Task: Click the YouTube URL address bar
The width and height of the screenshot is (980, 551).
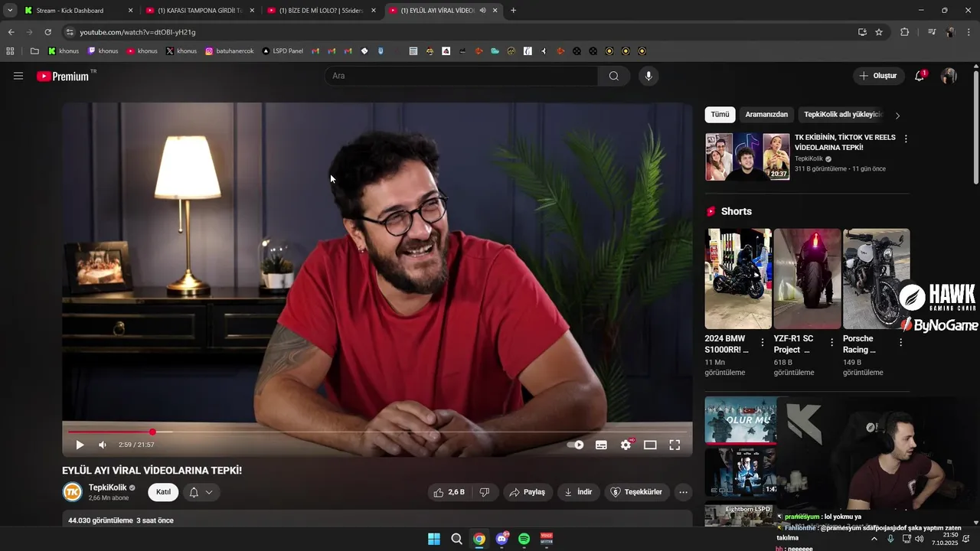Action: (x=459, y=32)
